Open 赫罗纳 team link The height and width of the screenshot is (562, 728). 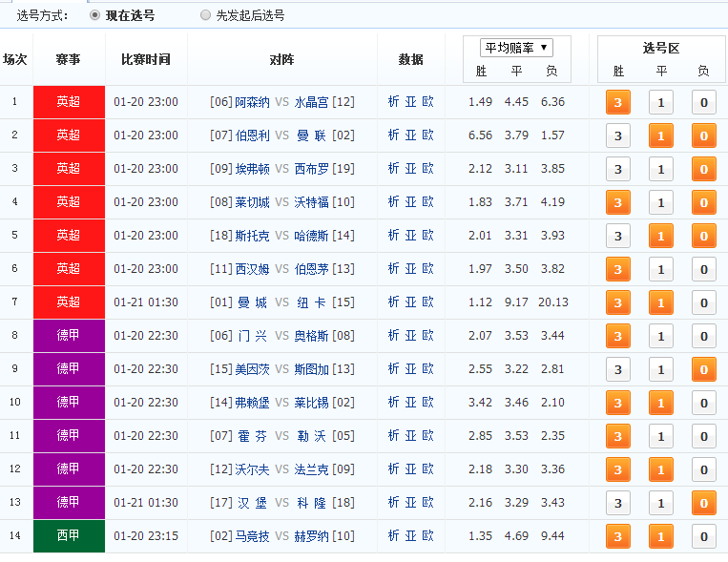[312, 536]
